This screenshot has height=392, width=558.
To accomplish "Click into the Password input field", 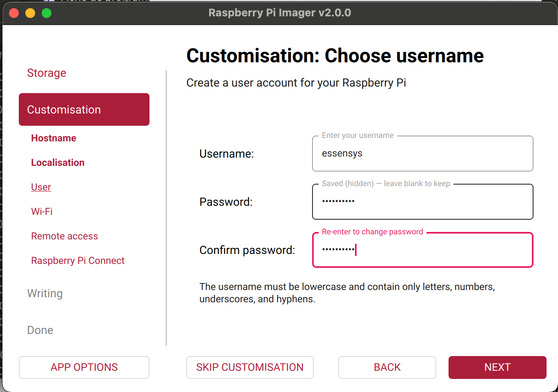I will (422, 202).
